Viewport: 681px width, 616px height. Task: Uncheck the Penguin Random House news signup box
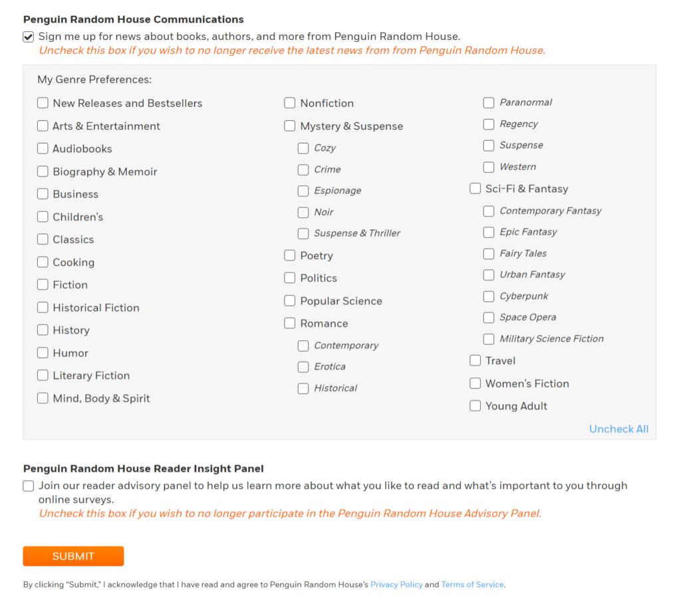[x=28, y=37]
